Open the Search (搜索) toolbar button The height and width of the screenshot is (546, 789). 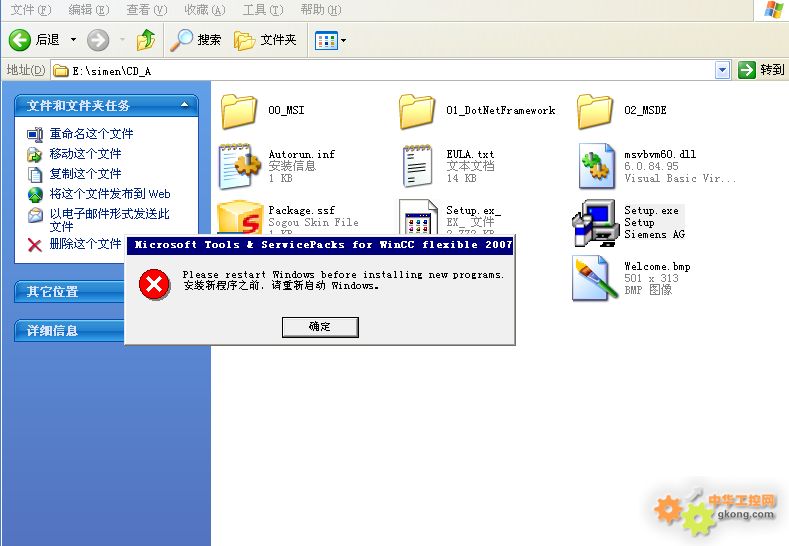point(195,40)
